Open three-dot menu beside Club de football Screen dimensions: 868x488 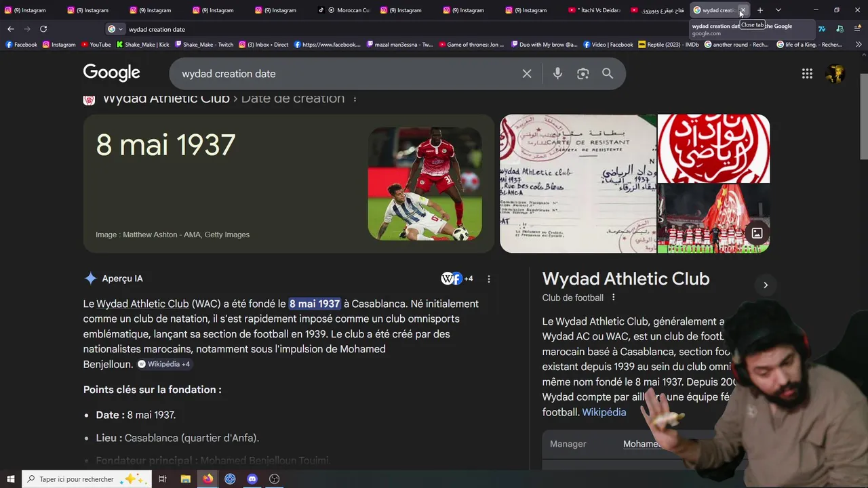[613, 298]
